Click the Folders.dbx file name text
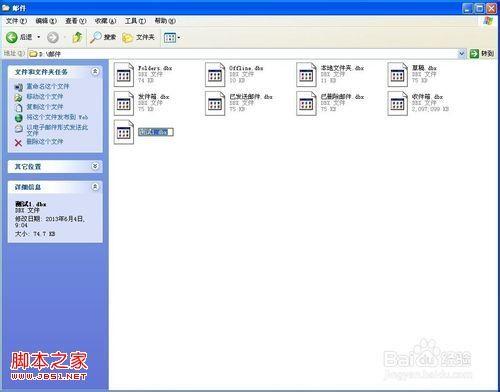The image size is (500, 392). pos(155,68)
